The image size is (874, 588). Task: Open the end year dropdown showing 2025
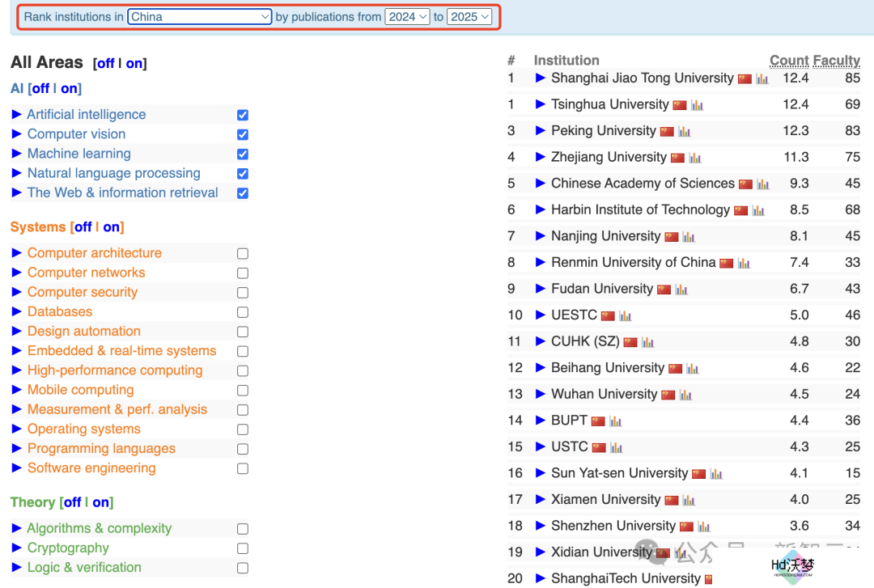tap(469, 17)
